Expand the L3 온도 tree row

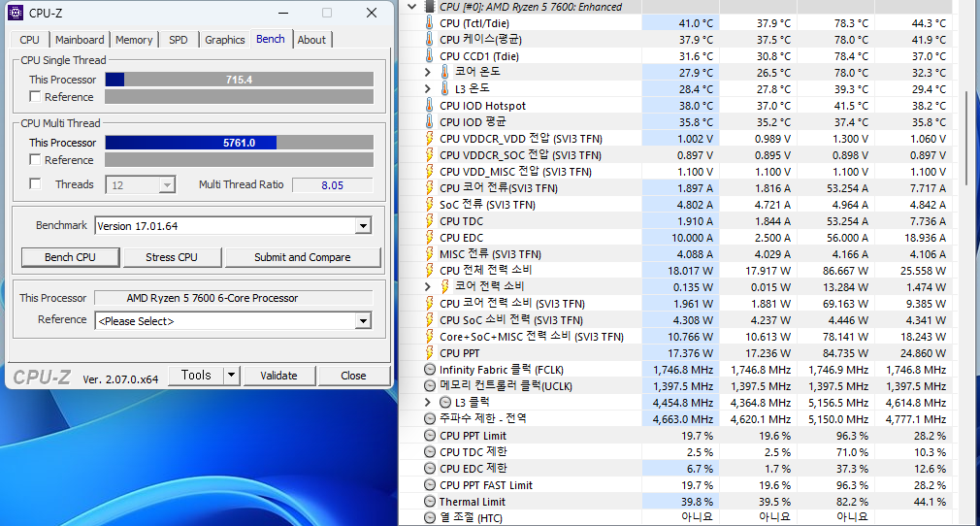coord(428,89)
